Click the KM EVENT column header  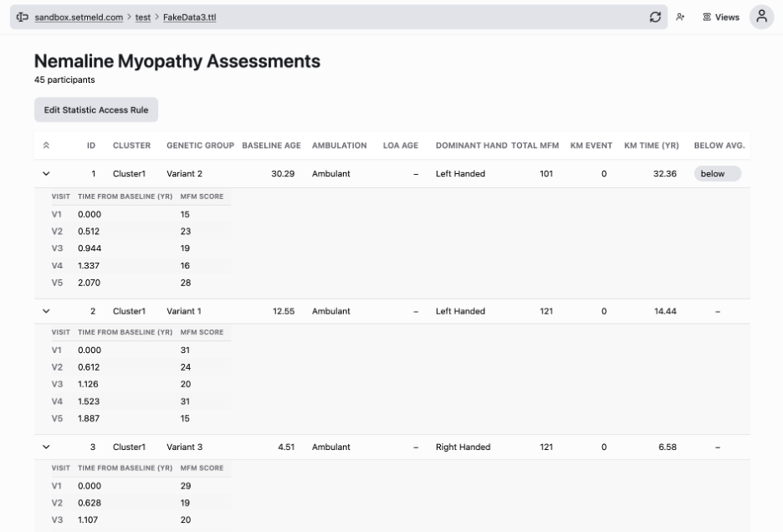[591, 146]
